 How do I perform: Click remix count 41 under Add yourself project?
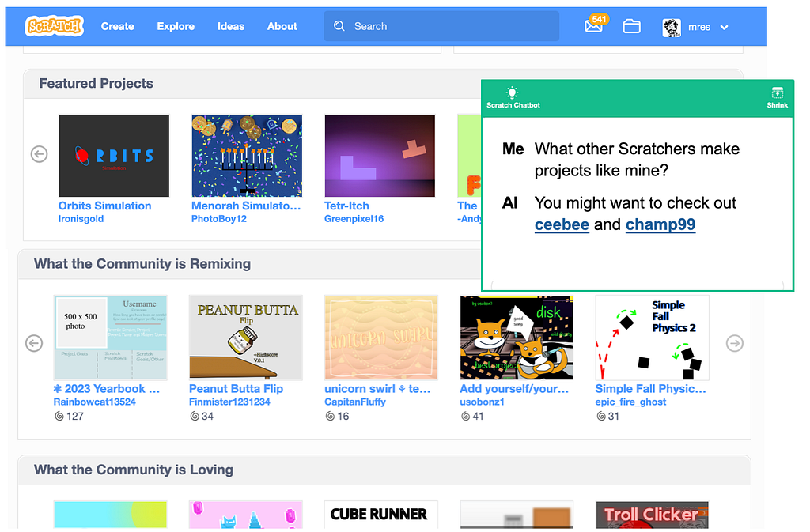point(473,416)
